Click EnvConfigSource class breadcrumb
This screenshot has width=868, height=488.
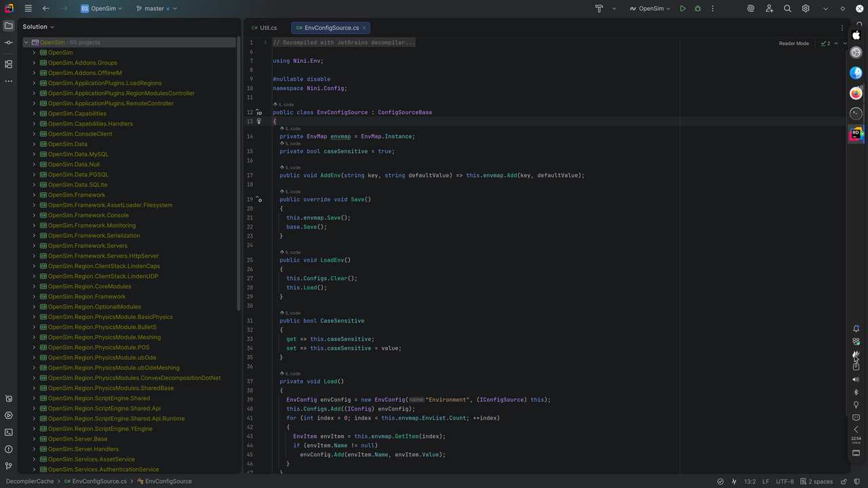(x=164, y=481)
